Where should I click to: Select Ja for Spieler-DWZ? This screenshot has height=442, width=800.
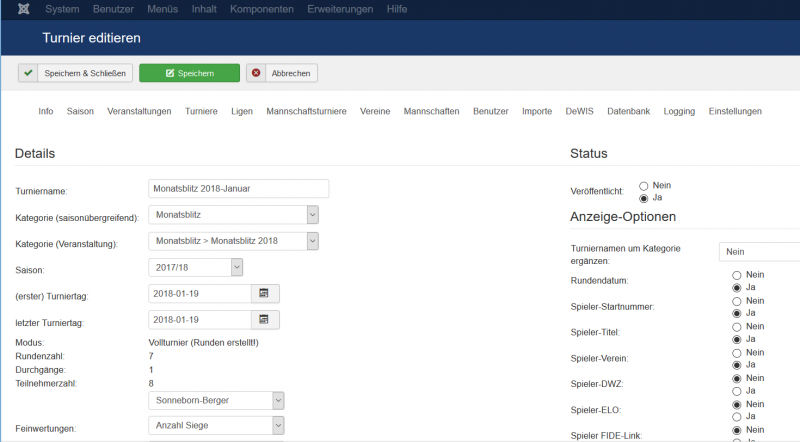click(737, 391)
